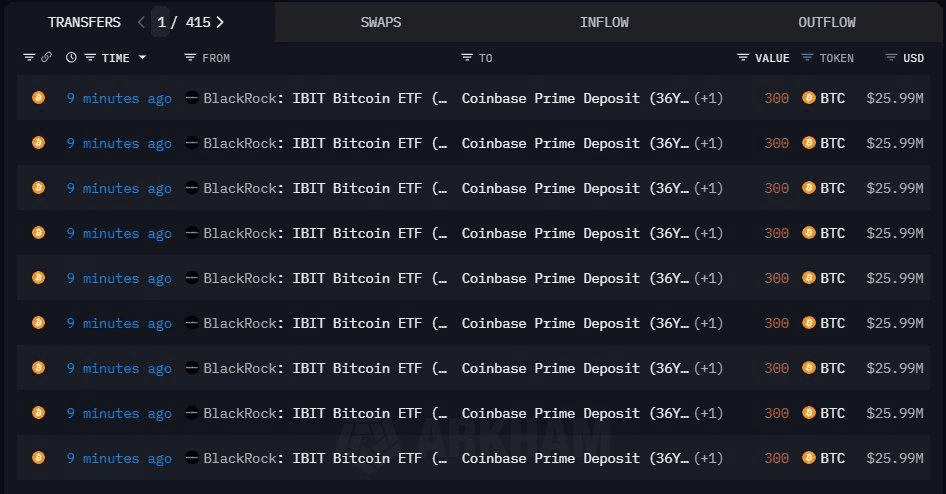Go to previous transfers page

141,22
